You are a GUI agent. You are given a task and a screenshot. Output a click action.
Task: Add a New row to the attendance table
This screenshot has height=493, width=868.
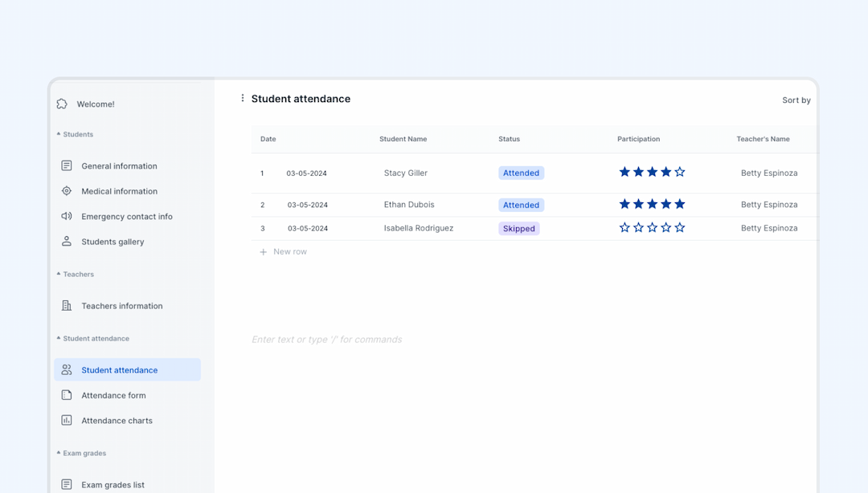(283, 251)
